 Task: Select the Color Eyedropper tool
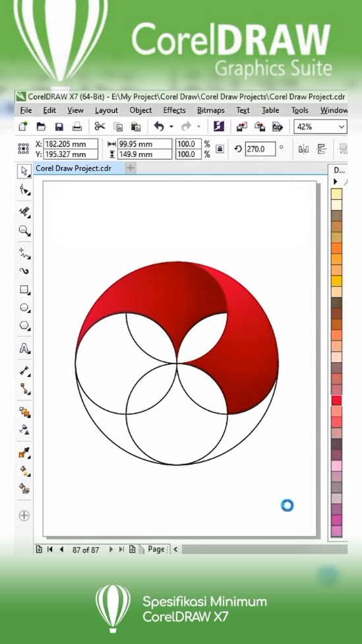pyautogui.click(x=24, y=453)
